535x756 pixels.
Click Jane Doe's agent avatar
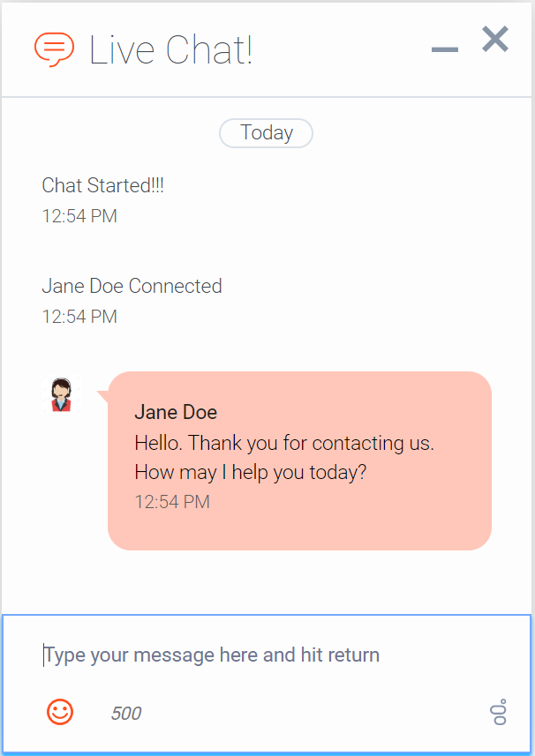(x=61, y=395)
